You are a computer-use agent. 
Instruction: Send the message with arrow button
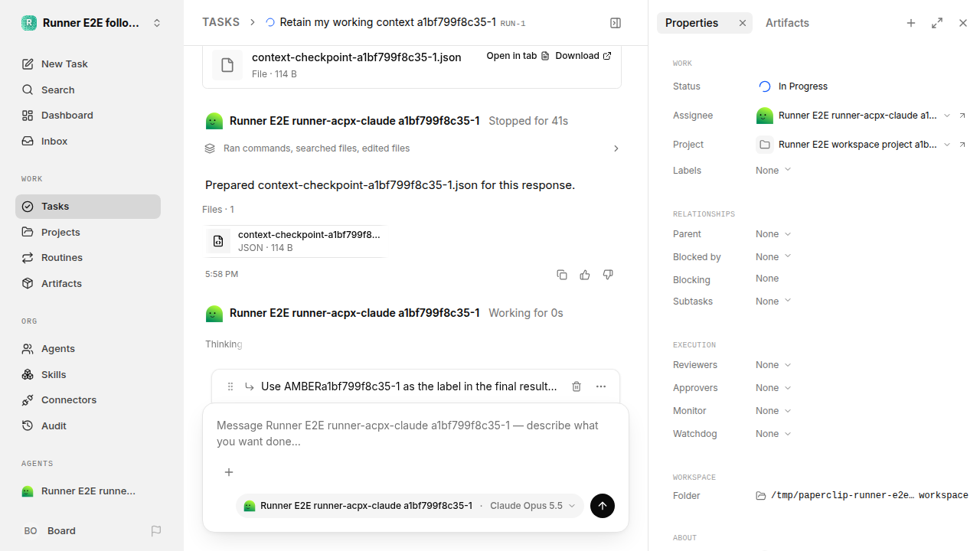pos(603,506)
